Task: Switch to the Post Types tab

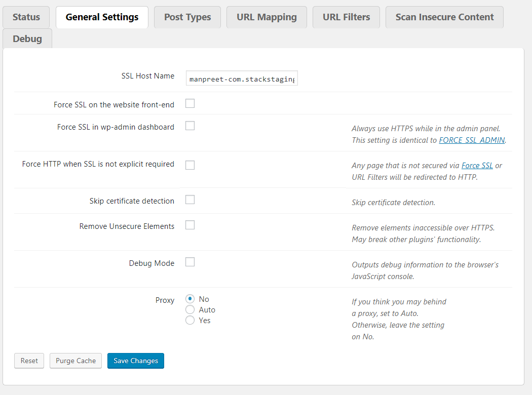Action: point(187,17)
